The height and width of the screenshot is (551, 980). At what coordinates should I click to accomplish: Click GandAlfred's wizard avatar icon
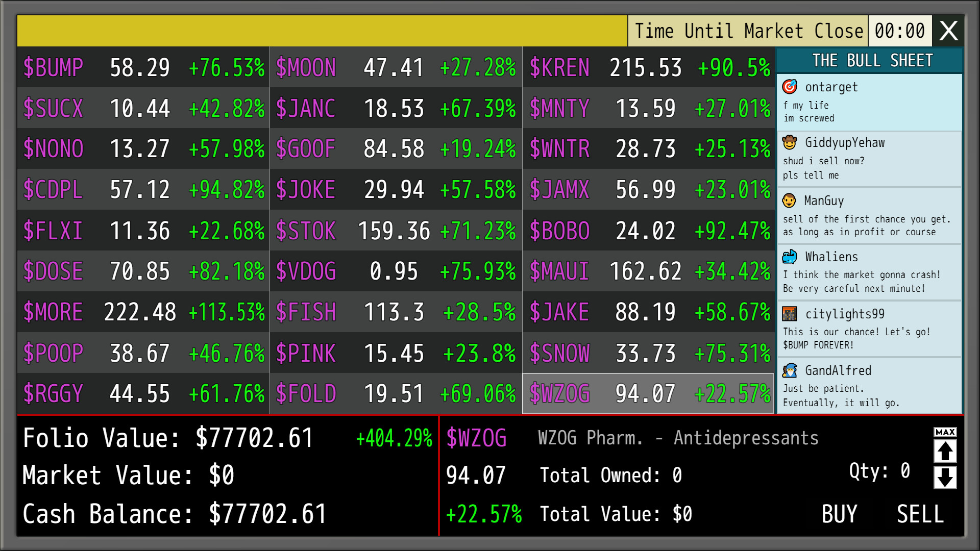790,370
